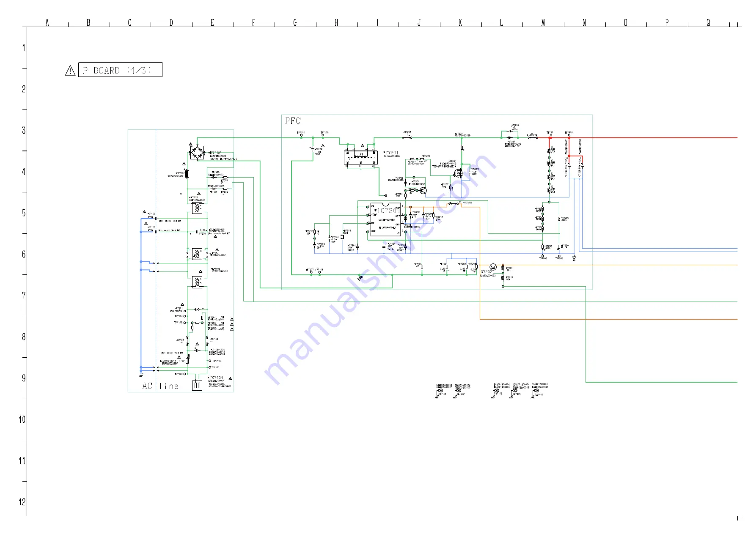The image size is (756, 534).
Task: Click the IC7201 controller chip body
Action: pos(385,220)
